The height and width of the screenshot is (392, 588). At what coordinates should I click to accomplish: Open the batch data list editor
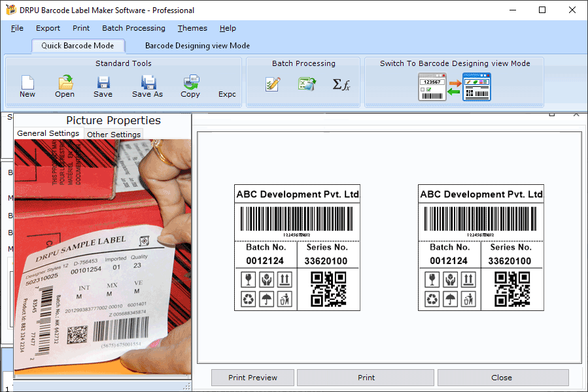(x=273, y=84)
